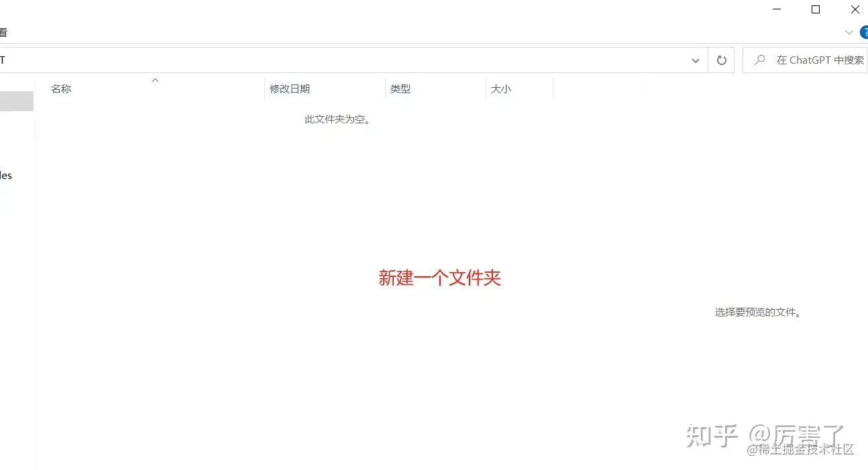Collapse the ribbon with the chevron arrow
This screenshot has width=868, height=470.
click(849, 32)
